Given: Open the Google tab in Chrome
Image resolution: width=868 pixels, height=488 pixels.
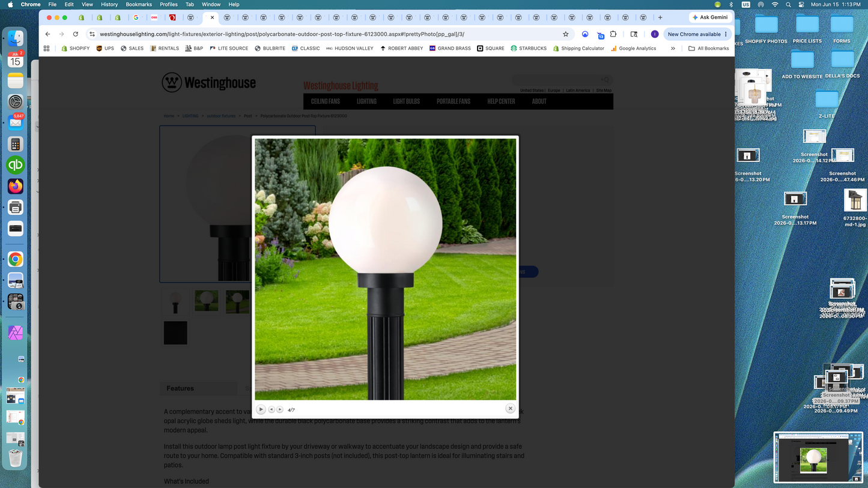Looking at the screenshot, I should coord(136,17).
